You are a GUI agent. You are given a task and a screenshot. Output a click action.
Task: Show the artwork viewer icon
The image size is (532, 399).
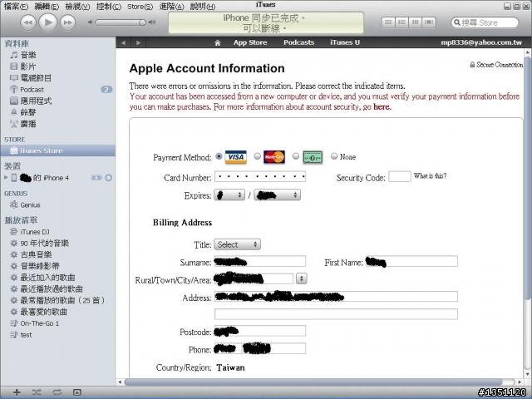[77, 392]
